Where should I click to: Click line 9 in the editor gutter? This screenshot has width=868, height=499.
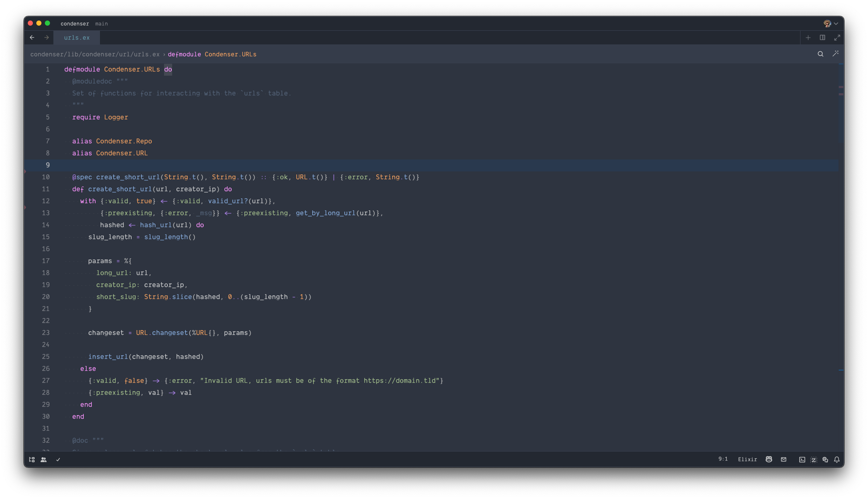(x=48, y=165)
